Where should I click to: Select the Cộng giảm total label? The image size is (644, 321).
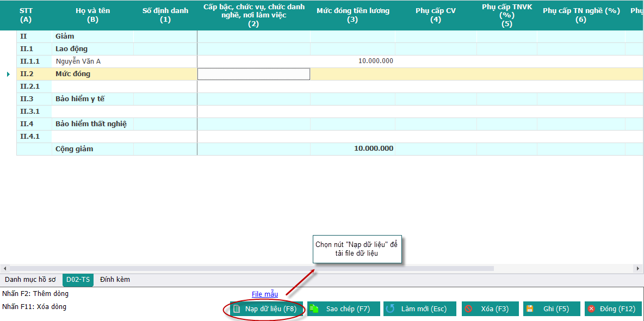click(75, 149)
